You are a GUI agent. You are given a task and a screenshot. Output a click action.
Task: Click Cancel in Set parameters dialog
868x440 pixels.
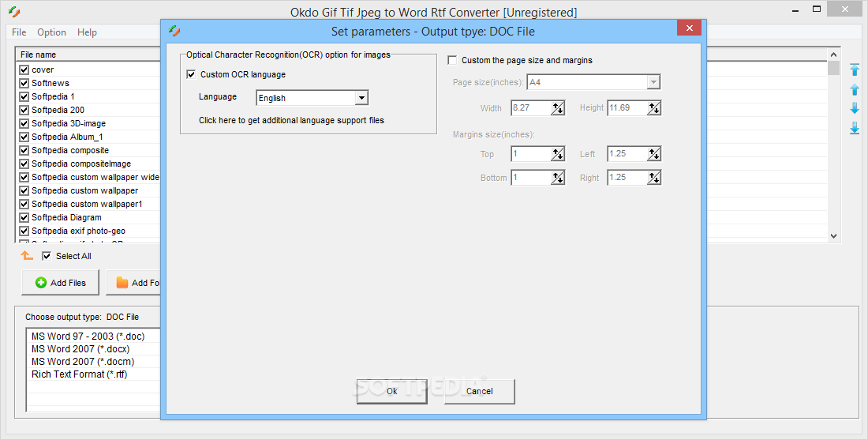(480, 391)
